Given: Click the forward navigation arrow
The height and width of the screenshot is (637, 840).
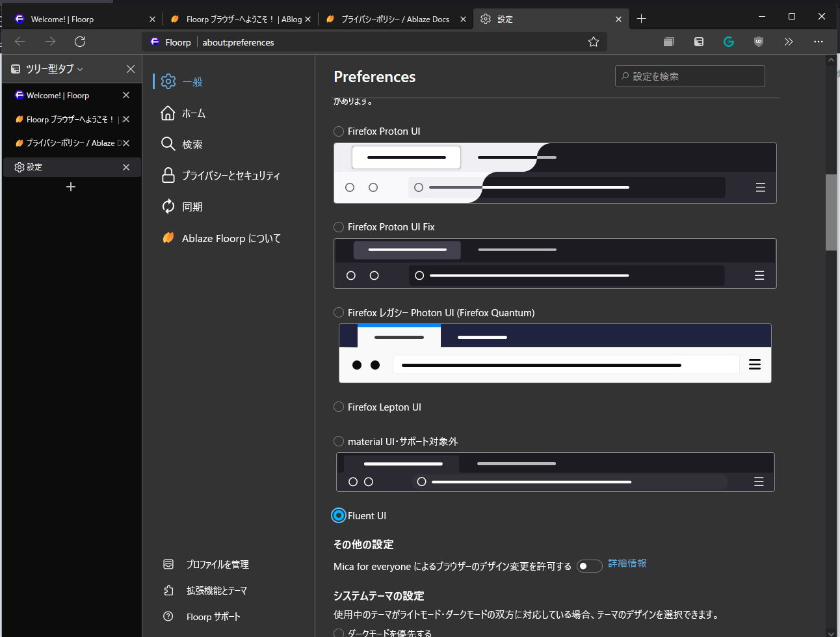Looking at the screenshot, I should [x=50, y=42].
